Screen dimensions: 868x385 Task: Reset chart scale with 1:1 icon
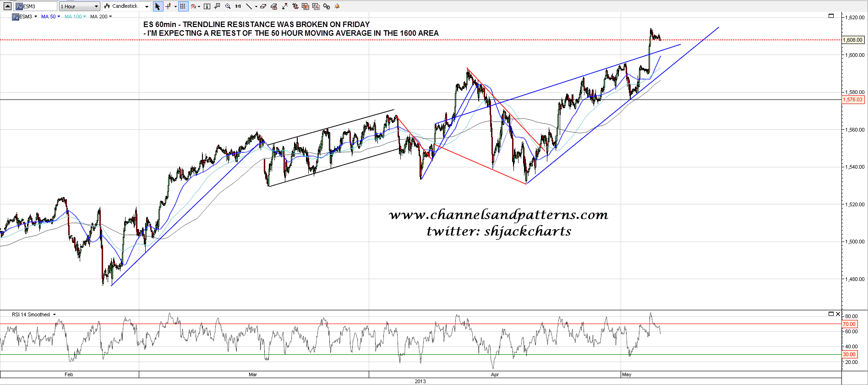click(x=238, y=6)
